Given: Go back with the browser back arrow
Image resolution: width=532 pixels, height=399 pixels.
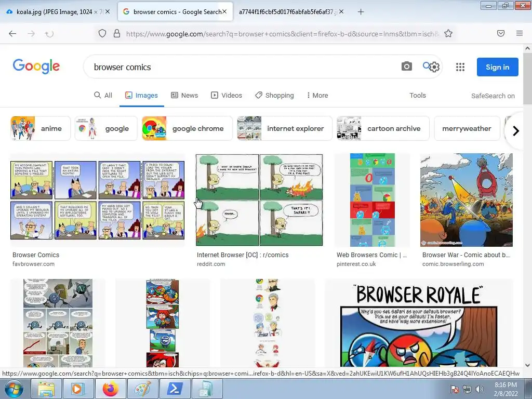Looking at the screenshot, I should [12, 33].
